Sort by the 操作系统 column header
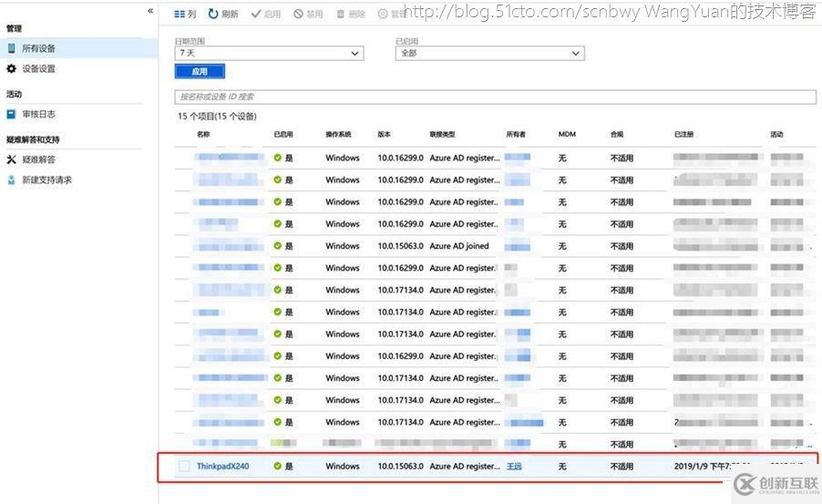 (338, 134)
